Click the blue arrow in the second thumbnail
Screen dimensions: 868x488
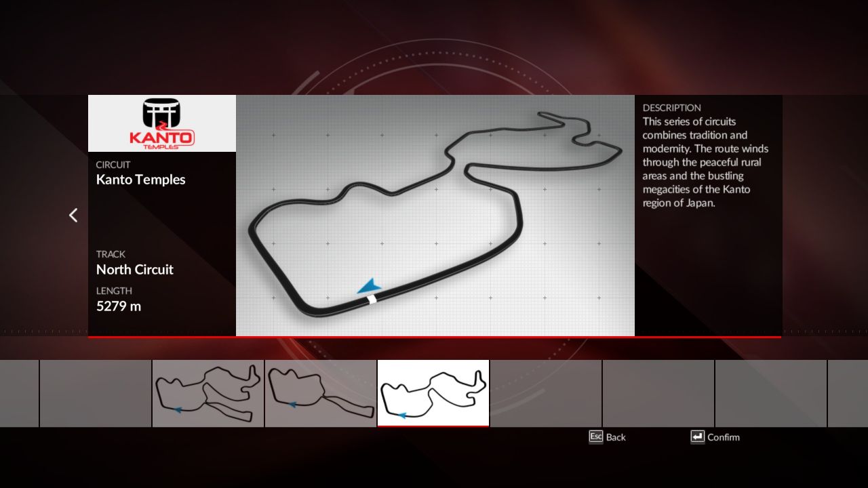click(292, 405)
